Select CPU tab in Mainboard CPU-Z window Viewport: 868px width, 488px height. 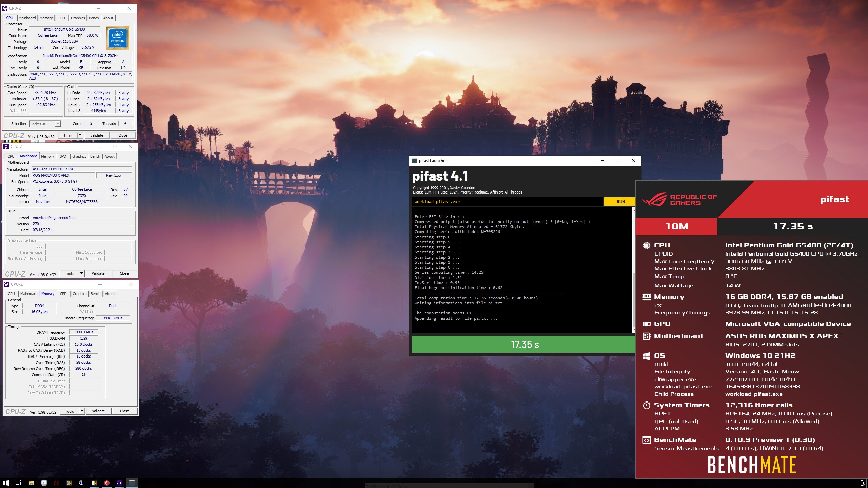pyautogui.click(x=11, y=156)
